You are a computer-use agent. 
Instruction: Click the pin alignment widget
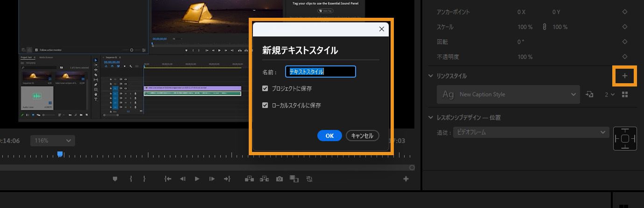(x=625, y=139)
